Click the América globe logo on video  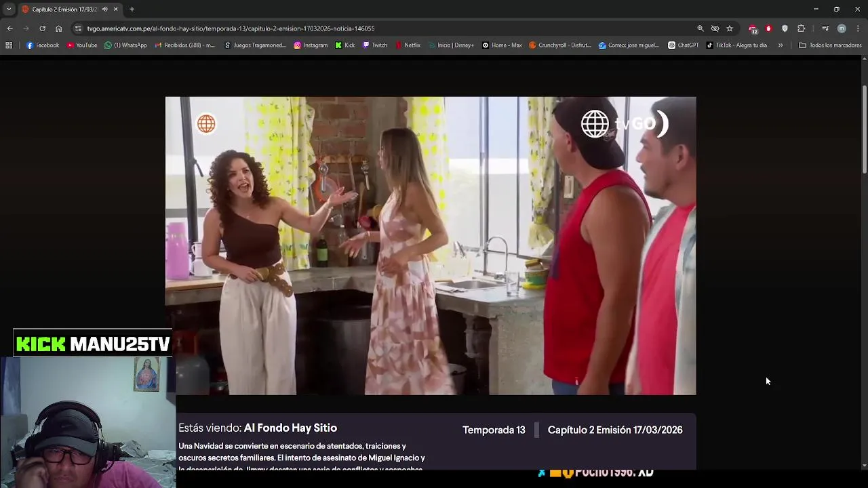(x=206, y=124)
